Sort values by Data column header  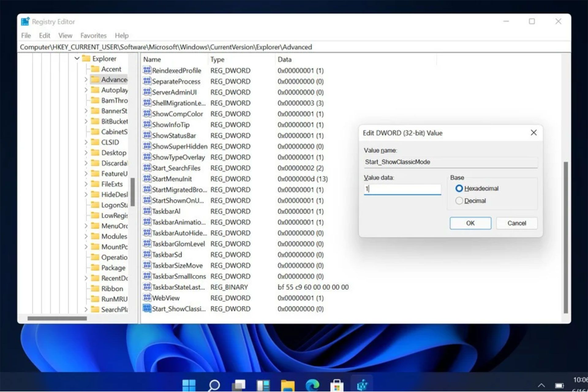click(356, 59)
